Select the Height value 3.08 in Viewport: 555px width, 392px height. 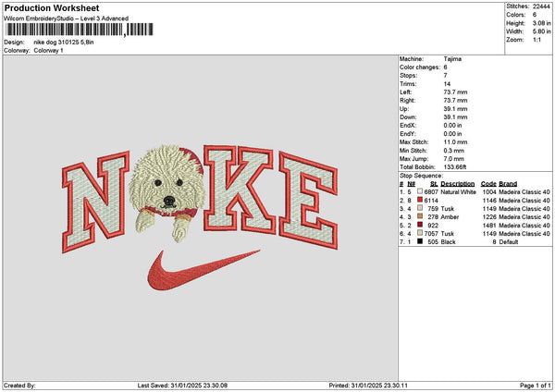541,23
